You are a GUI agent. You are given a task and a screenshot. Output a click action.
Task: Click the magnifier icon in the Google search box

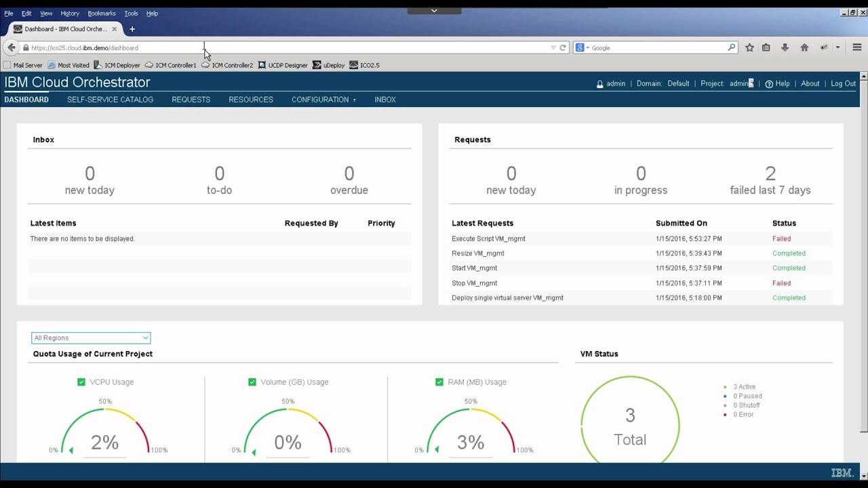tap(732, 47)
